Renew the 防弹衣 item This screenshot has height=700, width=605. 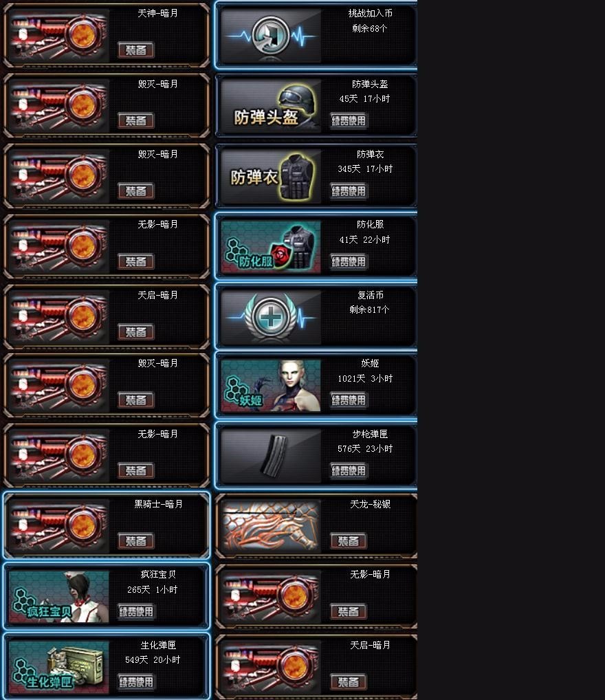pos(349,191)
